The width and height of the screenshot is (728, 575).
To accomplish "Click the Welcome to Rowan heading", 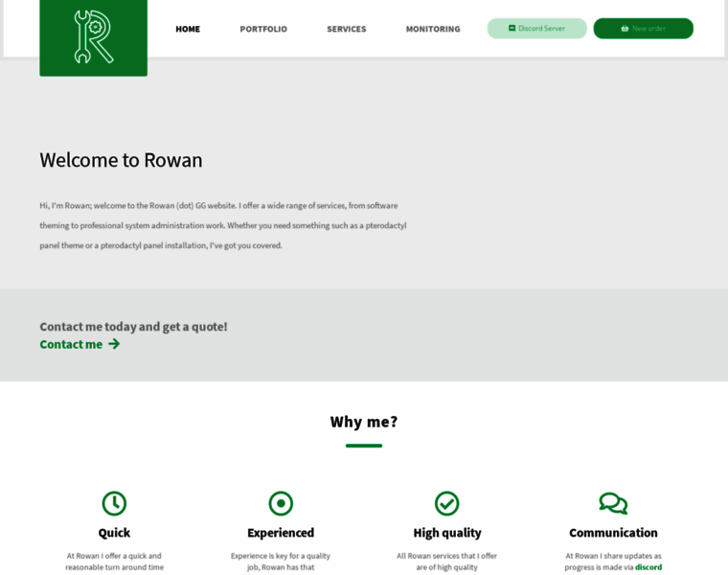I will [x=121, y=160].
